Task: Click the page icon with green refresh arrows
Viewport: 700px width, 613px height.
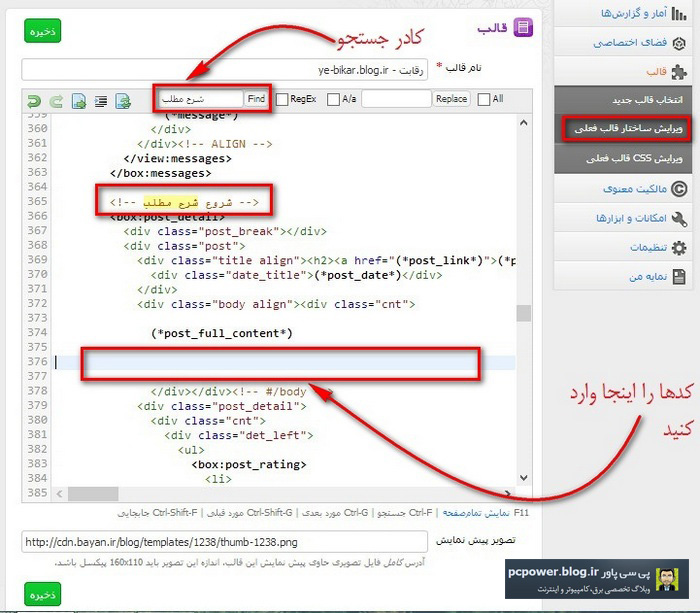Action: (123, 101)
